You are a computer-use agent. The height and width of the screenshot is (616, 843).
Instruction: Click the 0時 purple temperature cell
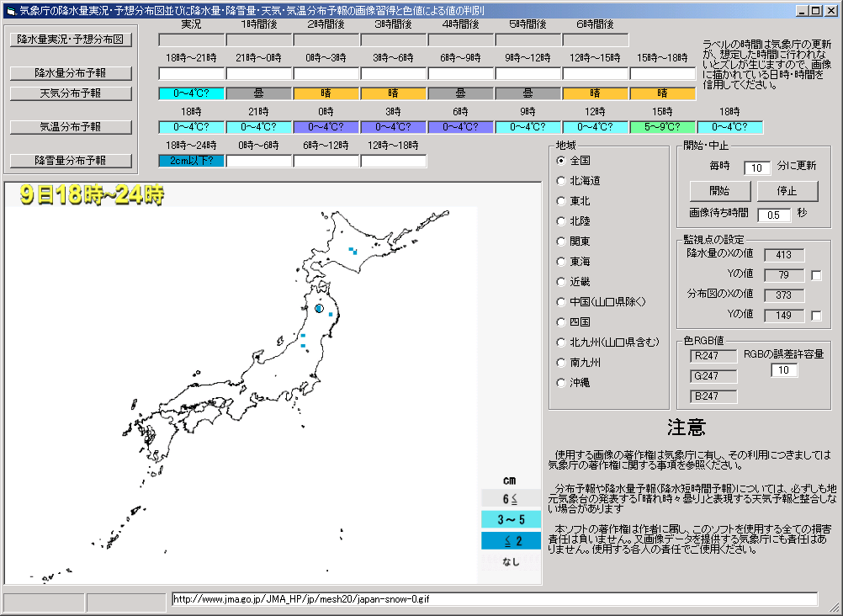pos(326,127)
